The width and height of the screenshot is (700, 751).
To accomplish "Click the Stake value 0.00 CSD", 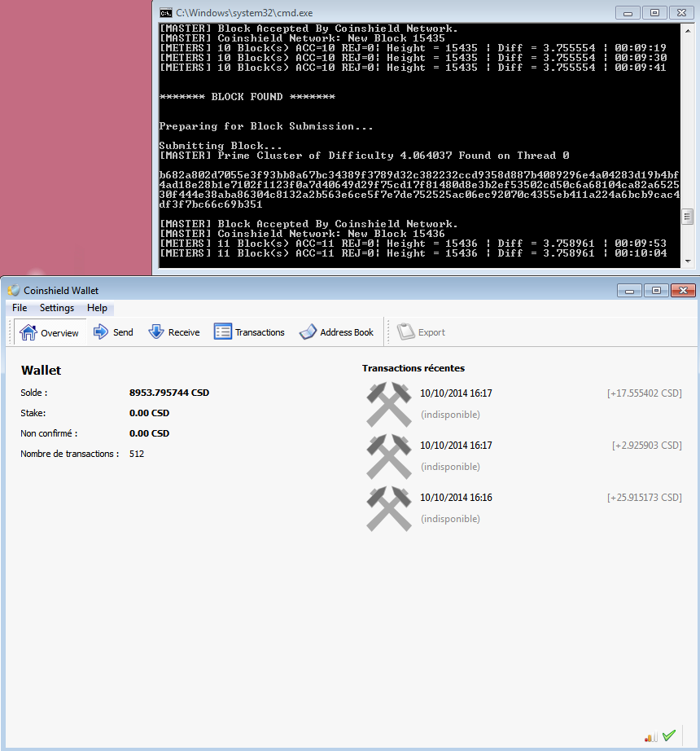I will 149,413.
